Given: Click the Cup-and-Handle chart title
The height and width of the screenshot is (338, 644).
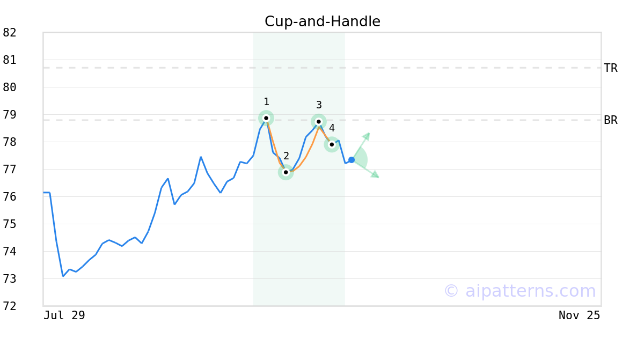Looking at the screenshot, I should click(322, 21).
